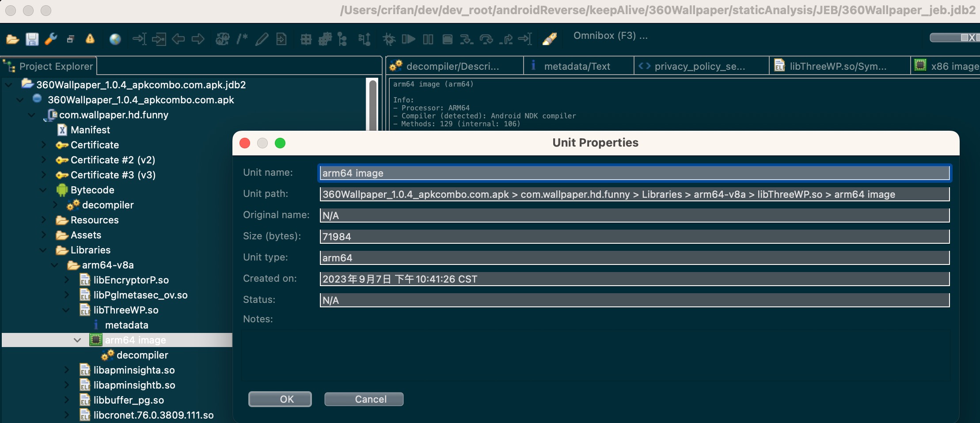Viewport: 980px width, 423px height.
Task: Click the highlighter marker toolbar icon
Action: [x=550, y=39]
